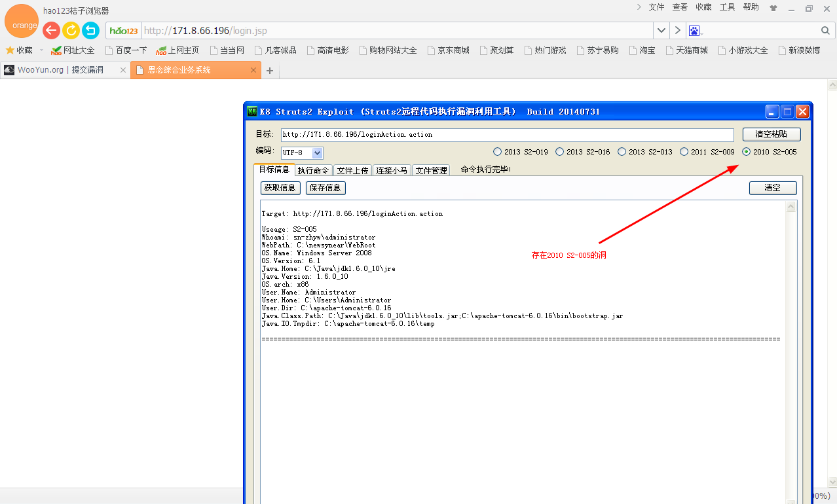This screenshot has height=504, width=837.
Task: Open the 当当网 bookmark
Action: click(x=227, y=50)
